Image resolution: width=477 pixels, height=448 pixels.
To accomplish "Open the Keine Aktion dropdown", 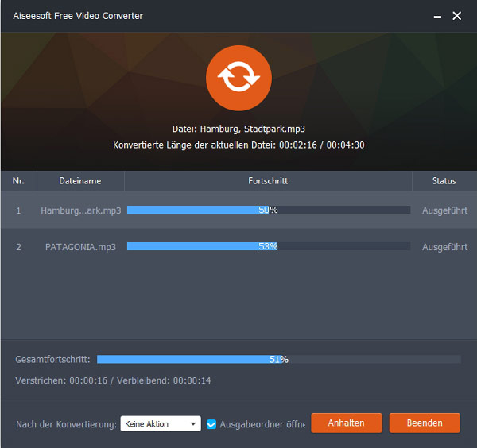I will (x=161, y=424).
